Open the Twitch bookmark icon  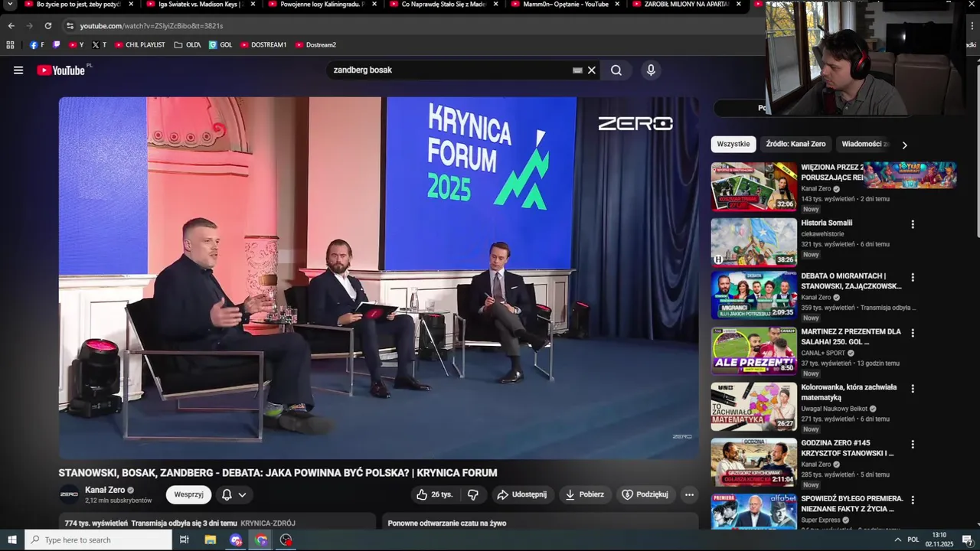click(x=56, y=45)
